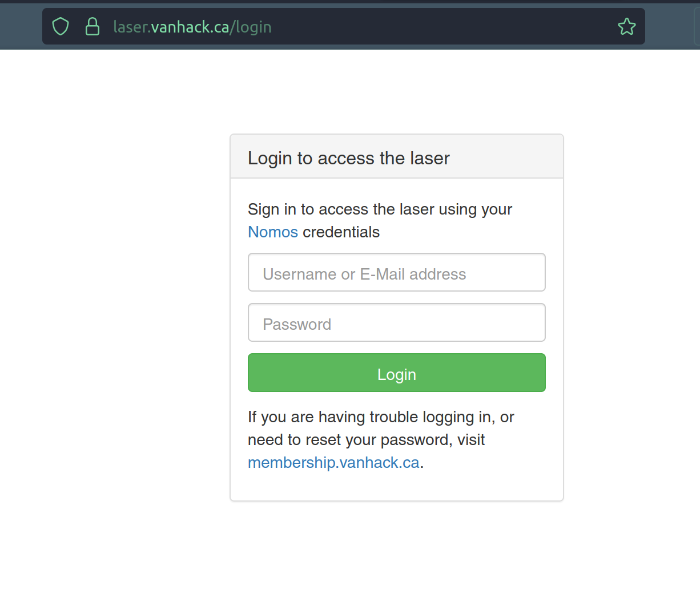Screen dimensions: 700x598
Task: Visit the membership.vanhack.ca link
Action: pyautogui.click(x=333, y=463)
